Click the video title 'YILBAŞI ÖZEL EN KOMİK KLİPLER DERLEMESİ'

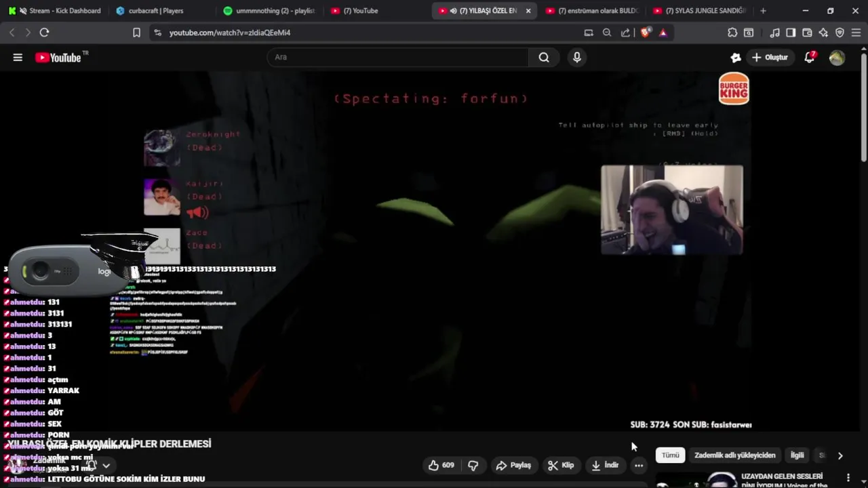[x=109, y=444]
